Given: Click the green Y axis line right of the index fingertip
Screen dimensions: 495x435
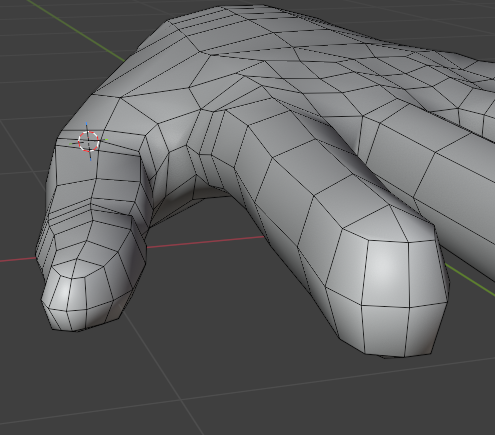Looking at the screenshot, I should click(x=471, y=280).
